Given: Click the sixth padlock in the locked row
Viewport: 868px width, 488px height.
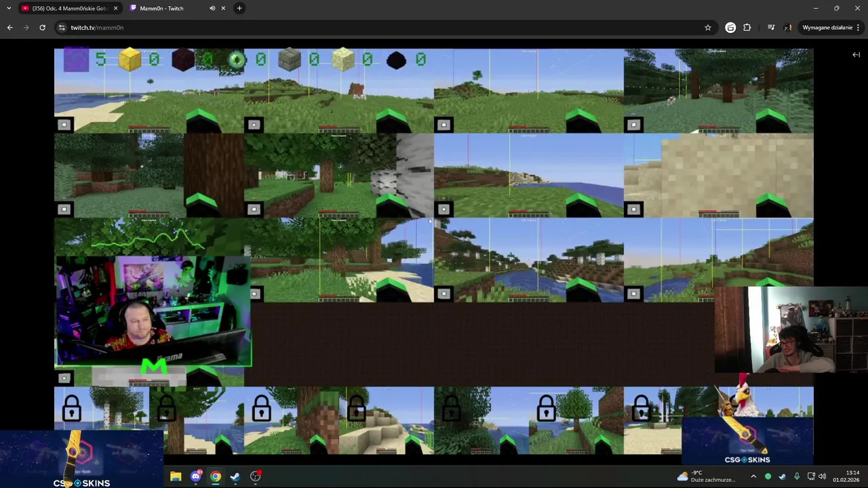Looking at the screenshot, I should point(547,409).
